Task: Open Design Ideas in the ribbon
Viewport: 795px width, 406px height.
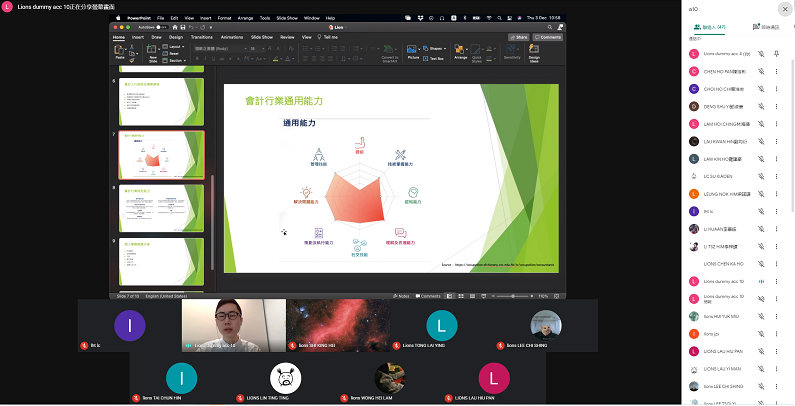Action: [x=534, y=52]
